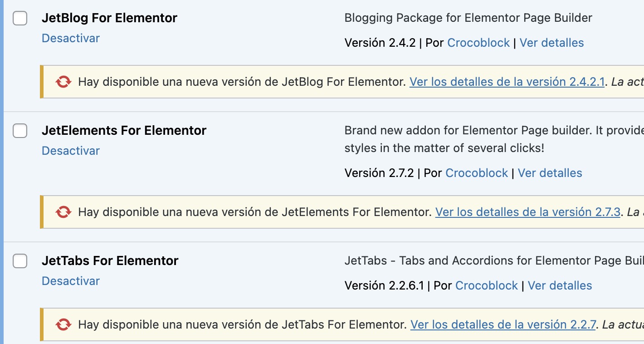View details of JetTabs version 2.2.7

point(503,324)
